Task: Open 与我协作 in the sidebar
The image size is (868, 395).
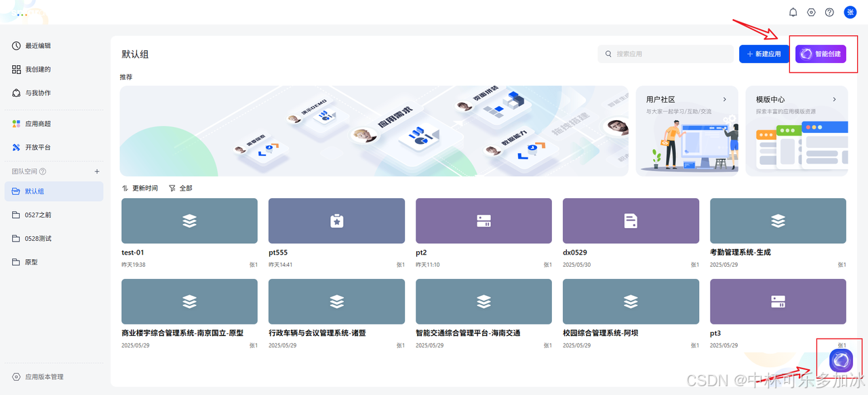Action: click(x=53, y=93)
